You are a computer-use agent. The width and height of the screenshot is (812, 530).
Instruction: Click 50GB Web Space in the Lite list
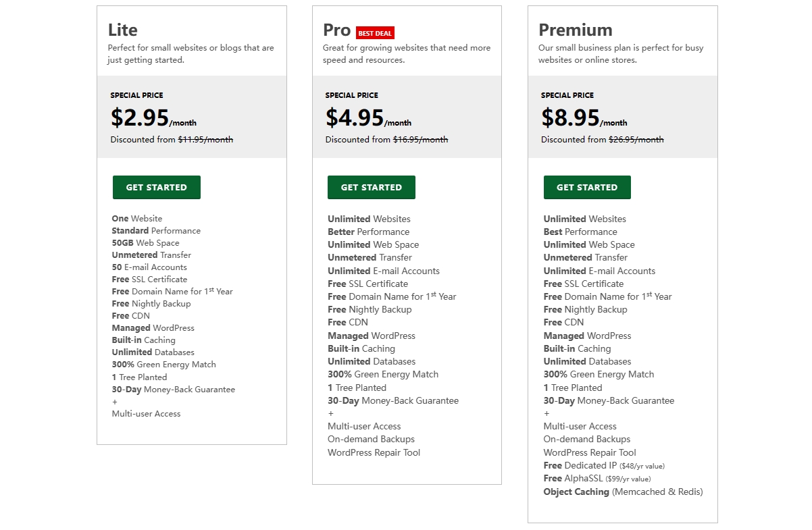coord(145,242)
